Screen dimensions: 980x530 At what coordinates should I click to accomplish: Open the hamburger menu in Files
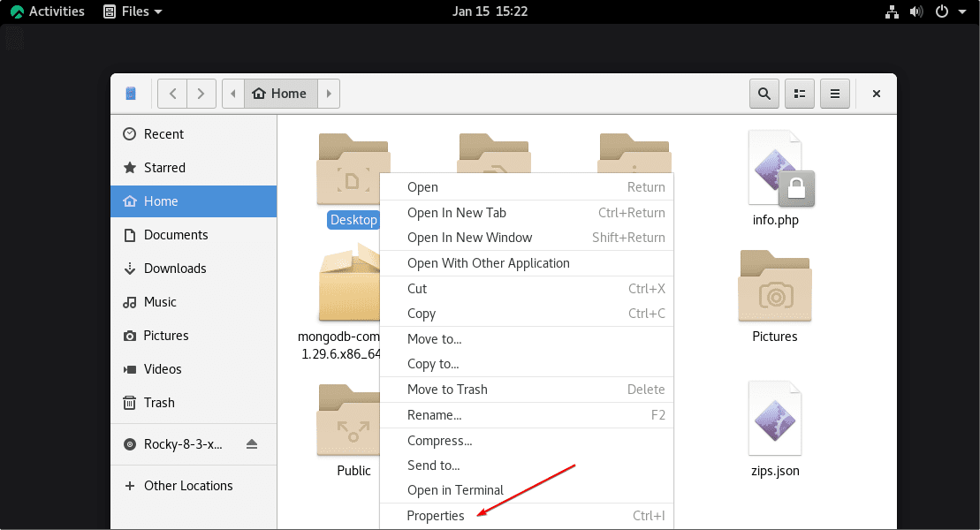click(834, 93)
